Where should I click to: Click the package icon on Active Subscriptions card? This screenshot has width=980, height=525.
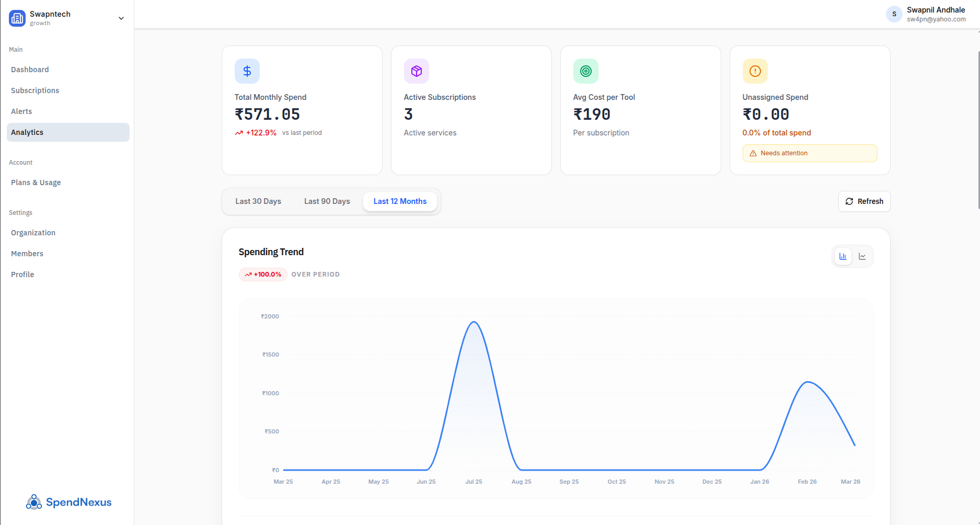(x=416, y=71)
